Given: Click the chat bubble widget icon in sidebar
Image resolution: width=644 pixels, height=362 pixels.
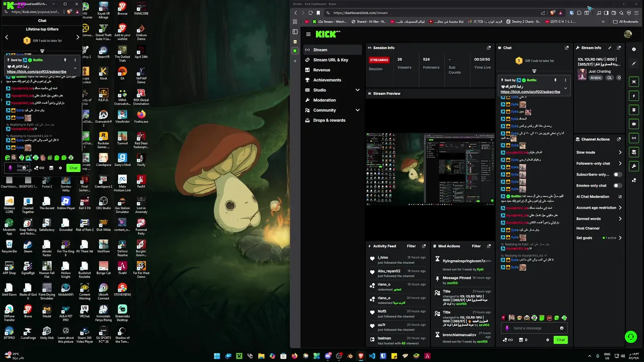Looking at the screenshot, I should [634, 124].
